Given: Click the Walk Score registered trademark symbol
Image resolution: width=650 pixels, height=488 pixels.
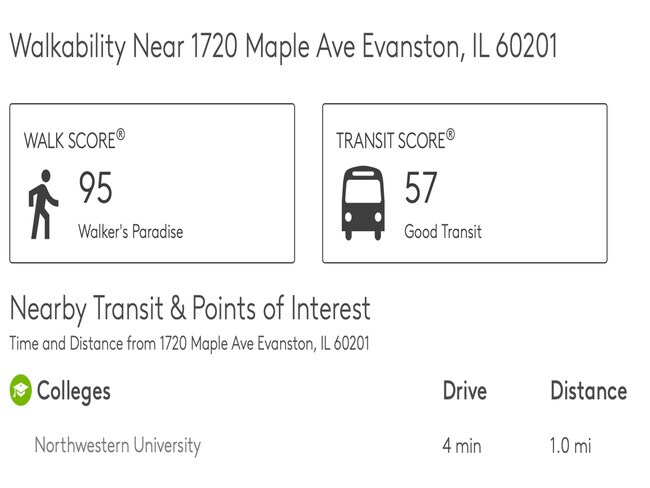Looking at the screenshot, I should point(120,134).
